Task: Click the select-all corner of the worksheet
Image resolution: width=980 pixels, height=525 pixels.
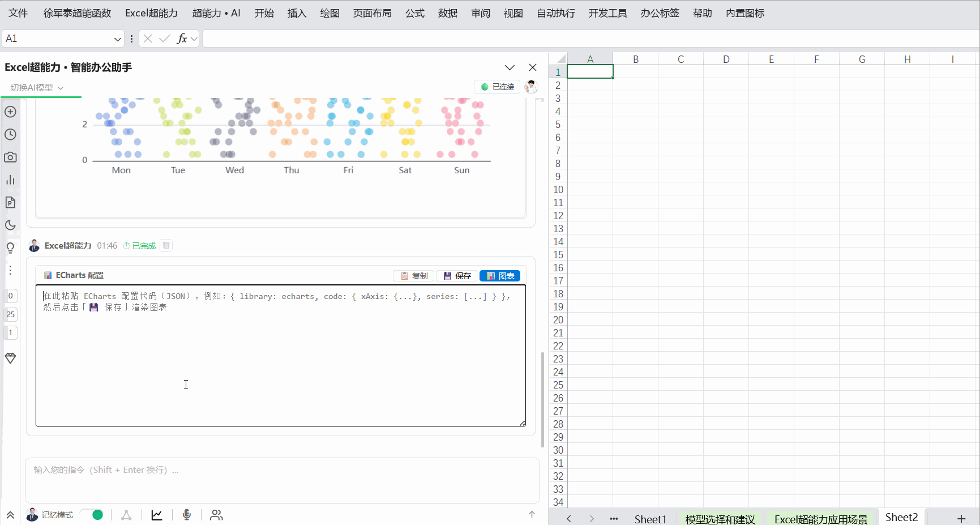Action: click(558, 59)
